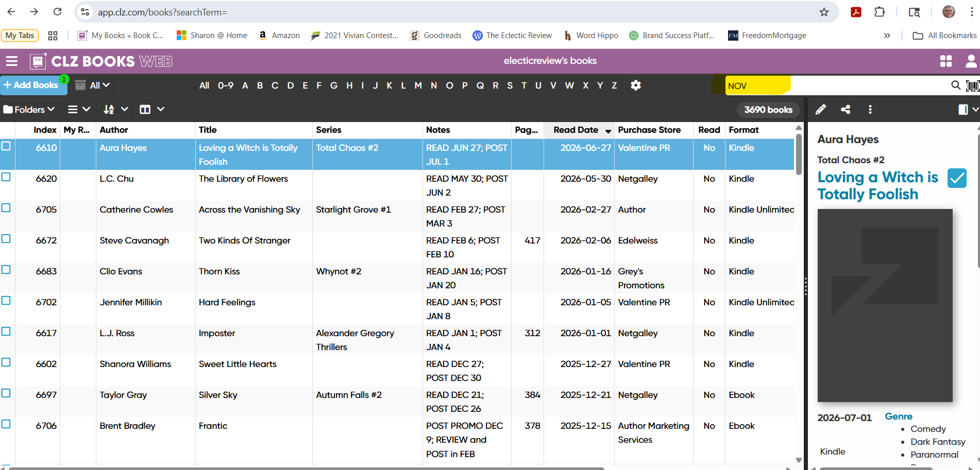The height and width of the screenshot is (470, 980).
Task: Edit the selected book with pencil icon
Action: pyautogui.click(x=820, y=109)
